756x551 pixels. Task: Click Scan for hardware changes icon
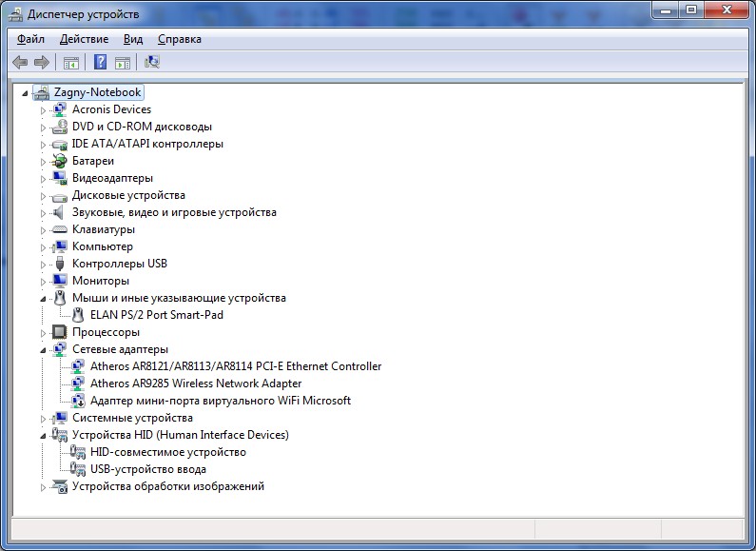coord(152,62)
